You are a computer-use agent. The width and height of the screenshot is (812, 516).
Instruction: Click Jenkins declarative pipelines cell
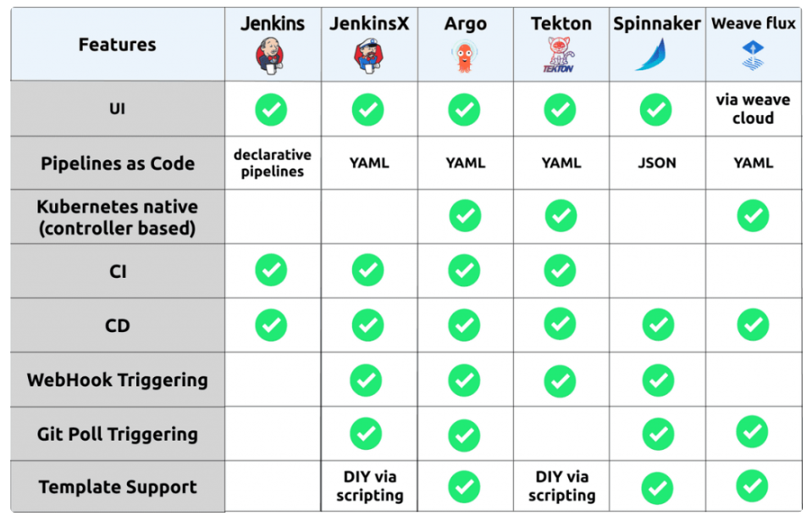(272, 163)
